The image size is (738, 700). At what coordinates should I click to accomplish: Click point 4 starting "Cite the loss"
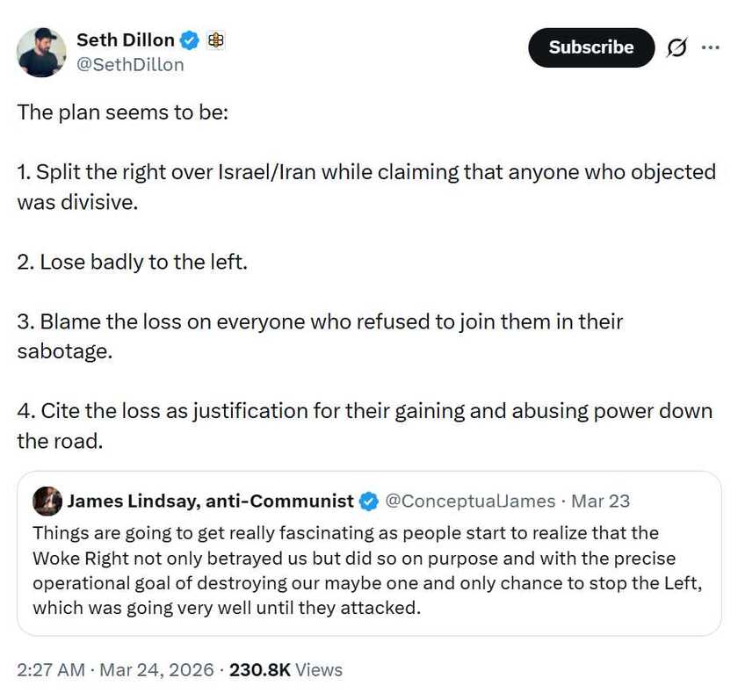(x=364, y=411)
